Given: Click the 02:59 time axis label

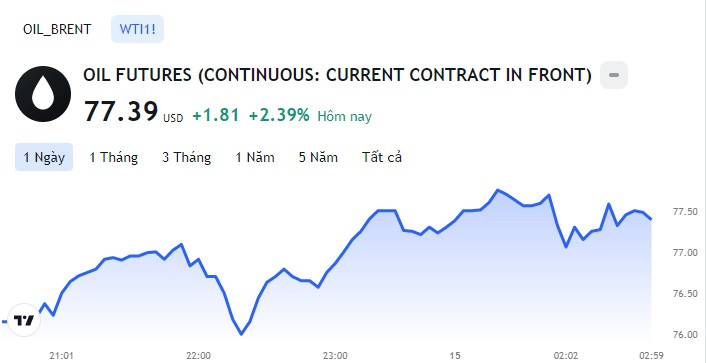Looking at the screenshot, I should tap(652, 355).
